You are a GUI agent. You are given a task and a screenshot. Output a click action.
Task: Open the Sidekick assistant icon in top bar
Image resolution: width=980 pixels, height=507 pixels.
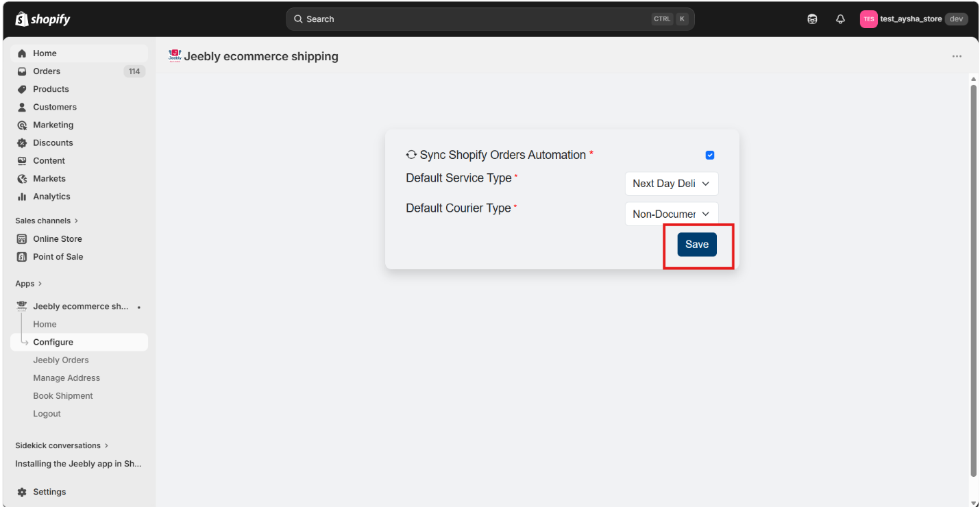[812, 19]
